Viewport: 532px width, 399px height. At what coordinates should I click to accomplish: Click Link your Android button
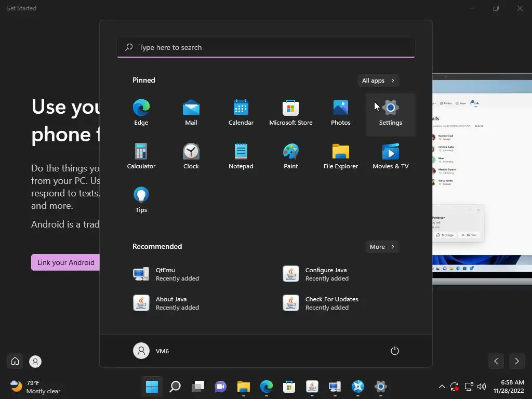point(66,262)
